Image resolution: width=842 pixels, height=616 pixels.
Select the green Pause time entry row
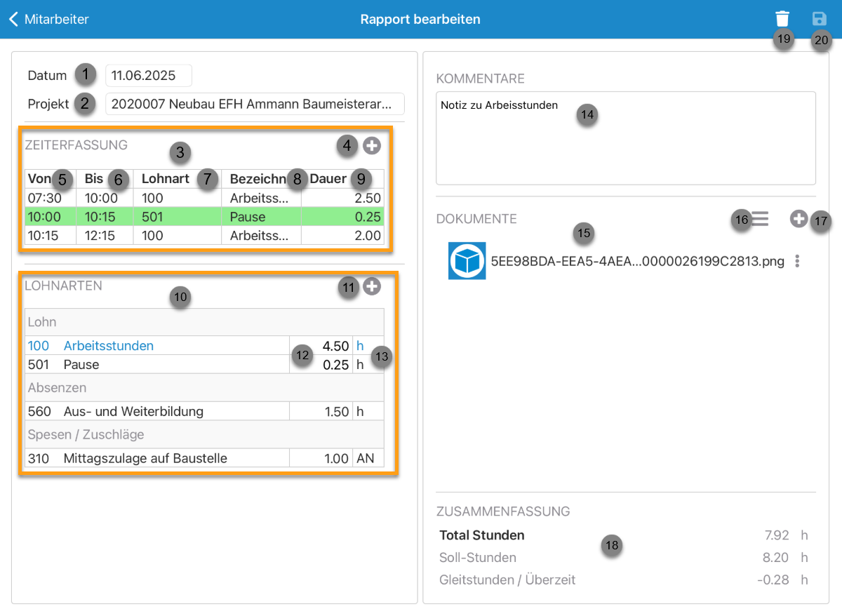tap(203, 217)
